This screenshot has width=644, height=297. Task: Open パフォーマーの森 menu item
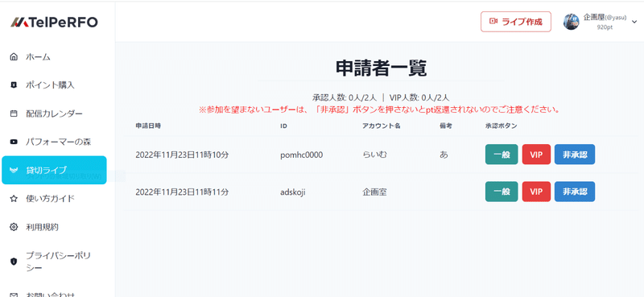coord(58,142)
